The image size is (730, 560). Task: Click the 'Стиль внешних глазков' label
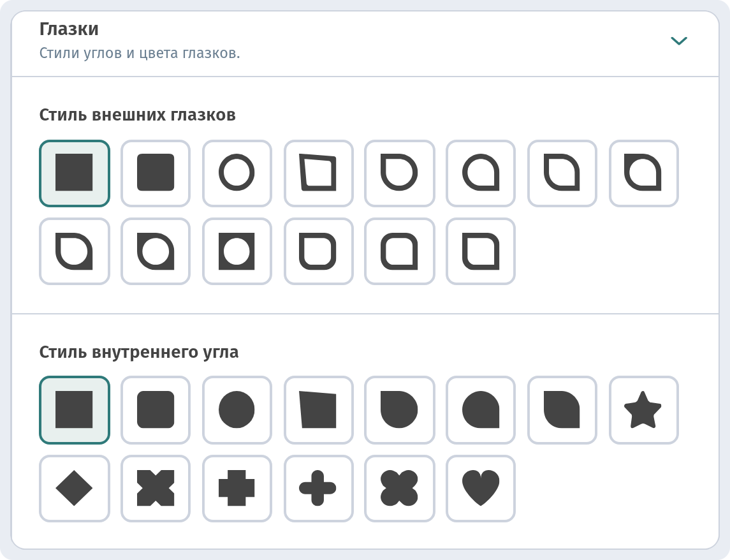coord(137,115)
